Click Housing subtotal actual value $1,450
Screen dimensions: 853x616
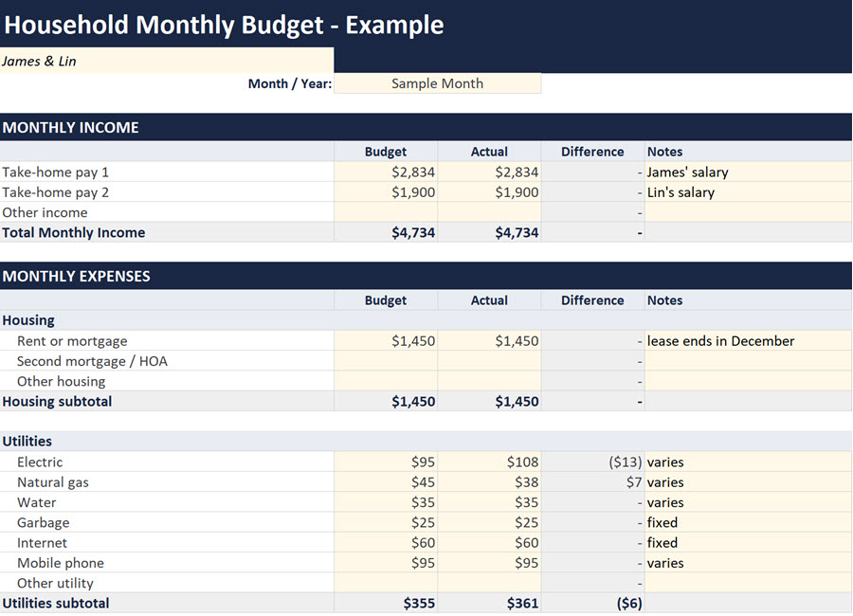(489, 401)
